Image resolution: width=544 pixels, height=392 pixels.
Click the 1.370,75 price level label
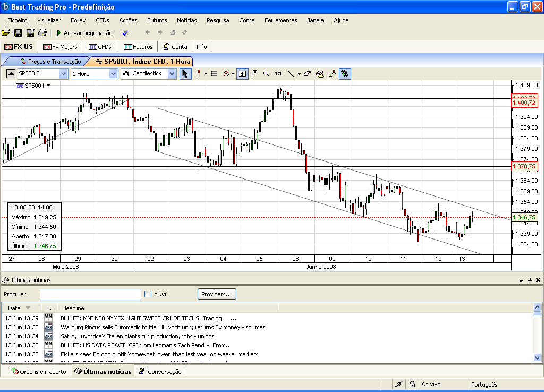(524, 166)
